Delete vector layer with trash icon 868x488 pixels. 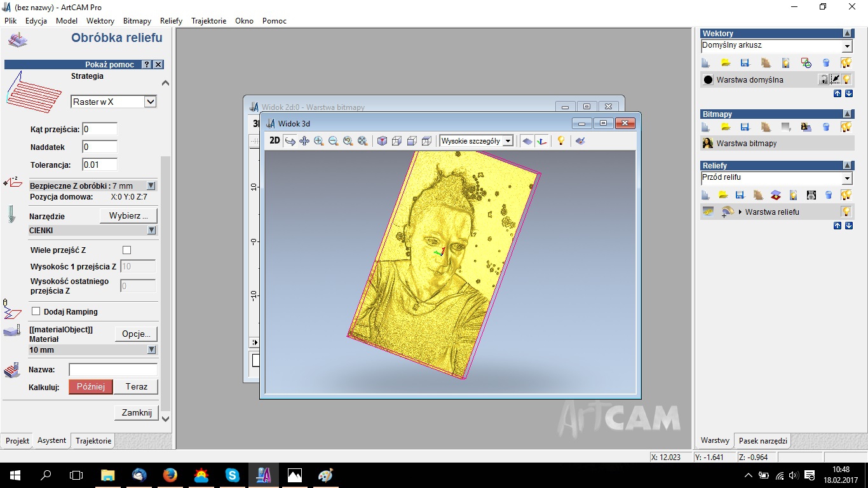826,63
